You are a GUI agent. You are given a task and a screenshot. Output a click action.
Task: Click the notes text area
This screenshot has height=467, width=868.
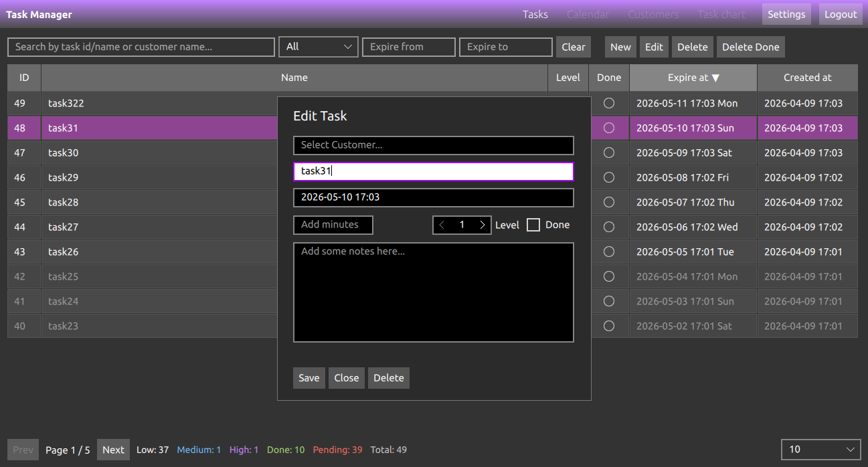point(434,292)
